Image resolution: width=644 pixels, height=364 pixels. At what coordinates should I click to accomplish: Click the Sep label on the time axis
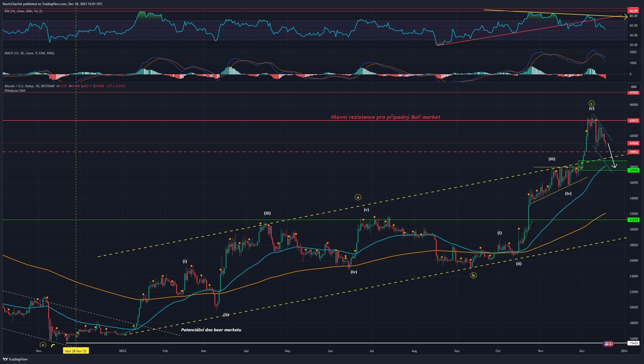coord(457,351)
